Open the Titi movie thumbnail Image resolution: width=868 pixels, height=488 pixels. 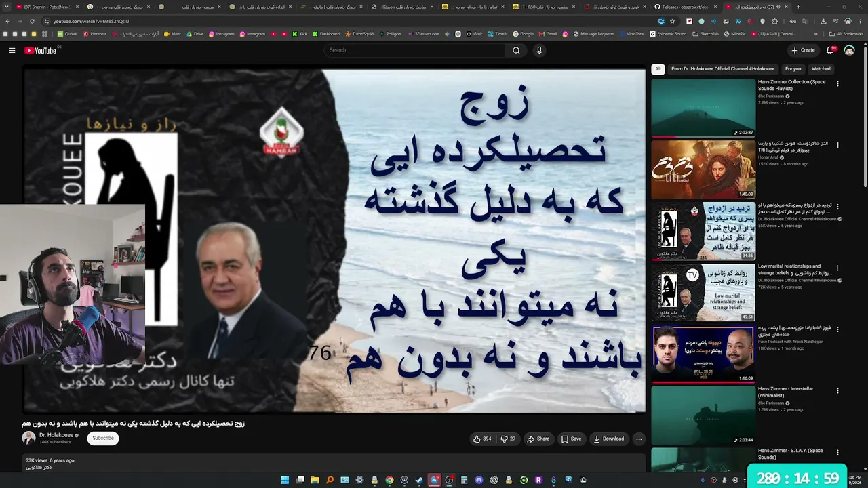[x=703, y=169]
